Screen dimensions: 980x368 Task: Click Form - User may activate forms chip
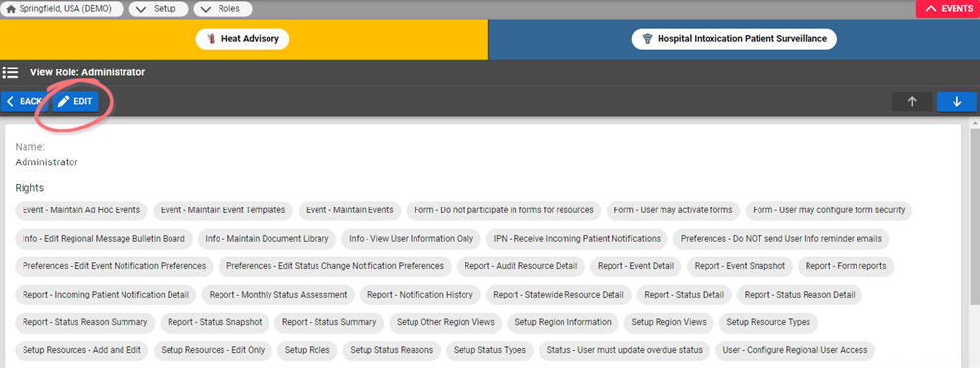(x=673, y=210)
